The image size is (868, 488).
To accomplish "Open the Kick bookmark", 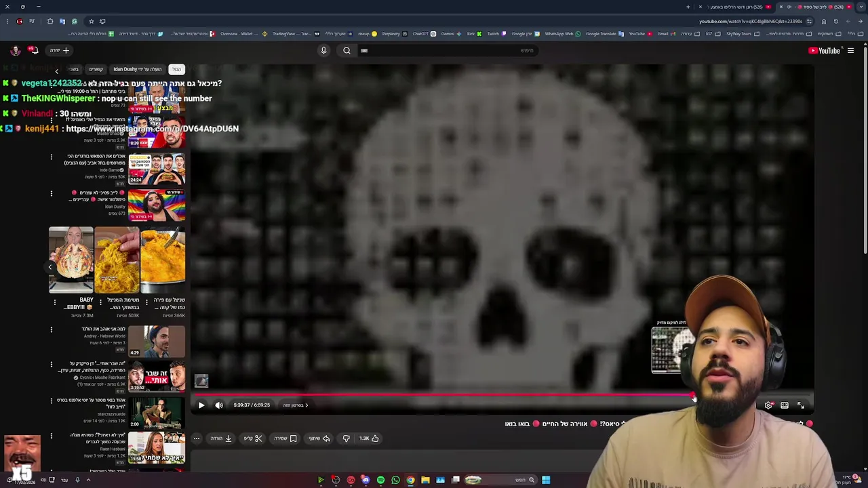I will (x=475, y=34).
